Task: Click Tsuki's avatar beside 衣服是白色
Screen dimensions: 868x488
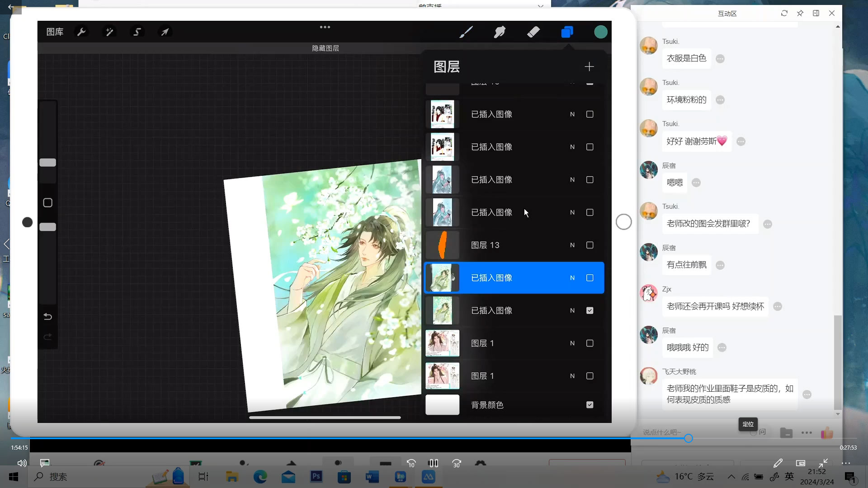Action: point(649,46)
